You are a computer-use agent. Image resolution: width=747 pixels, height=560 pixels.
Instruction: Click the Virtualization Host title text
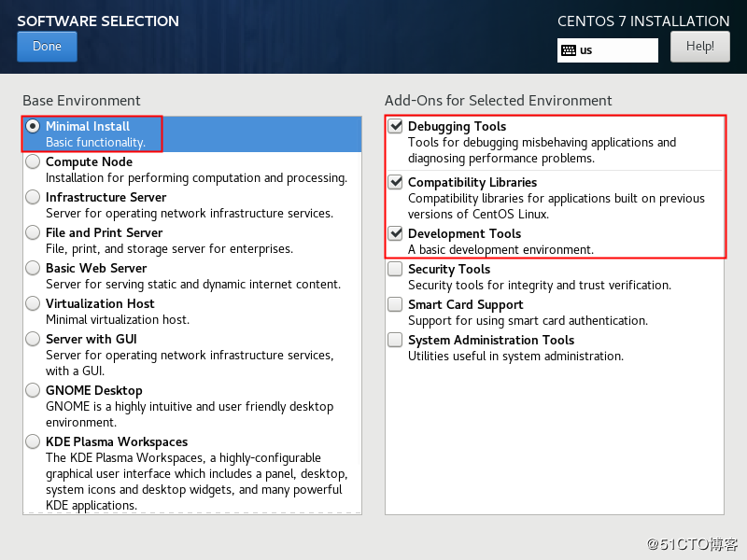tap(100, 304)
